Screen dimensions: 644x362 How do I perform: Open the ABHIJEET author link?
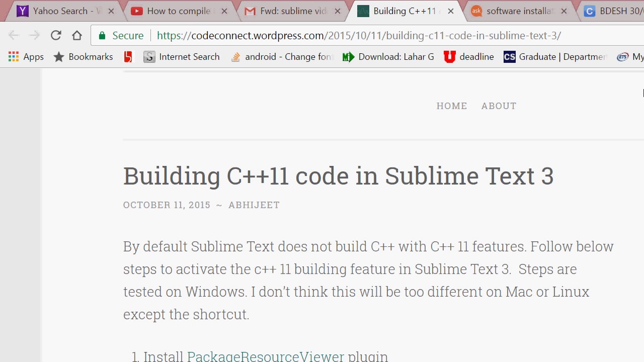click(254, 205)
